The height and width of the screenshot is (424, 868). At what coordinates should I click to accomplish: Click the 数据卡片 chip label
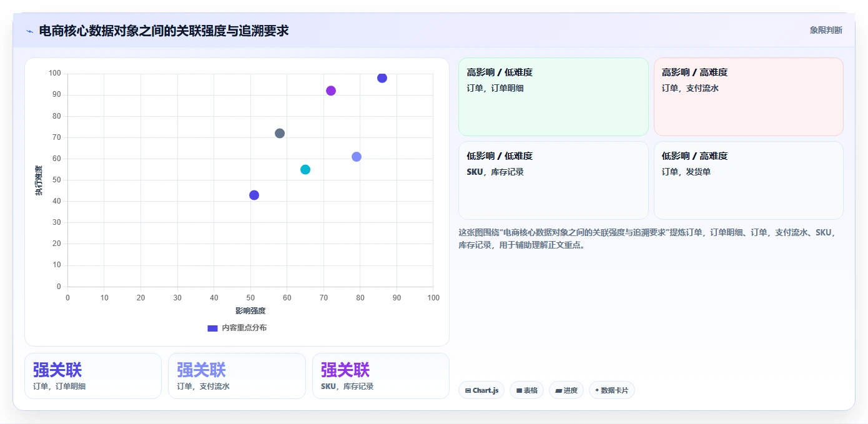[x=614, y=390]
